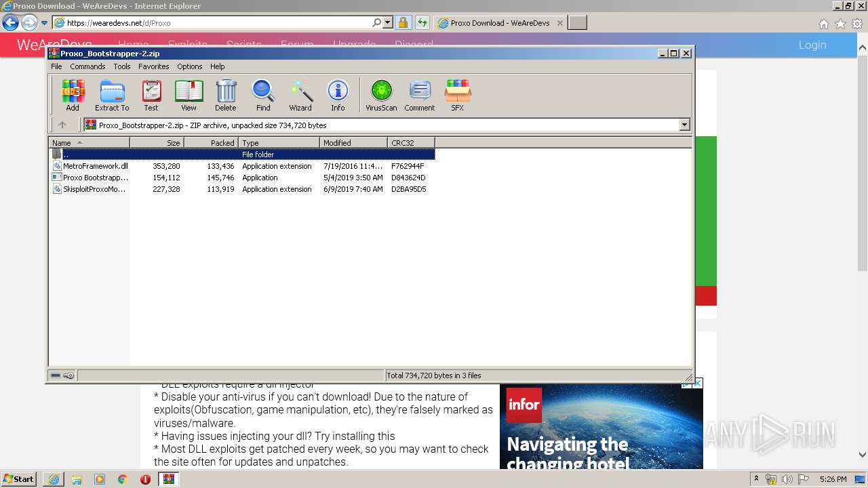Click the Comment toolbar icon
This screenshot has height=488, width=868.
[x=420, y=95]
